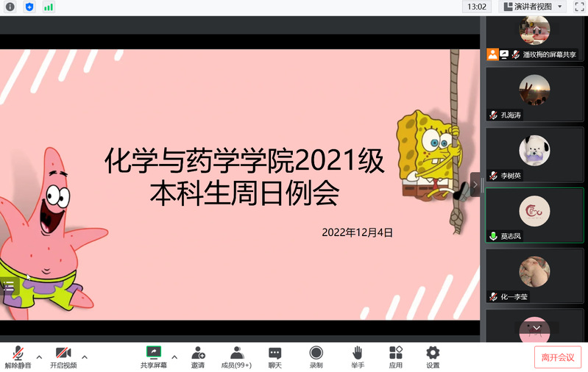Image resolution: width=588 pixels, height=372 pixels.
Task: Raise hand with 举手
Action: pyautogui.click(x=358, y=358)
